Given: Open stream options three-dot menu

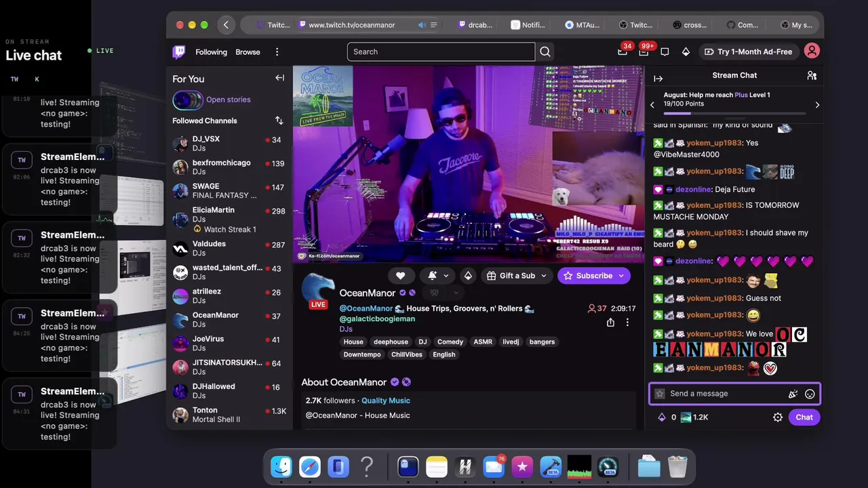Looking at the screenshot, I should point(627,323).
